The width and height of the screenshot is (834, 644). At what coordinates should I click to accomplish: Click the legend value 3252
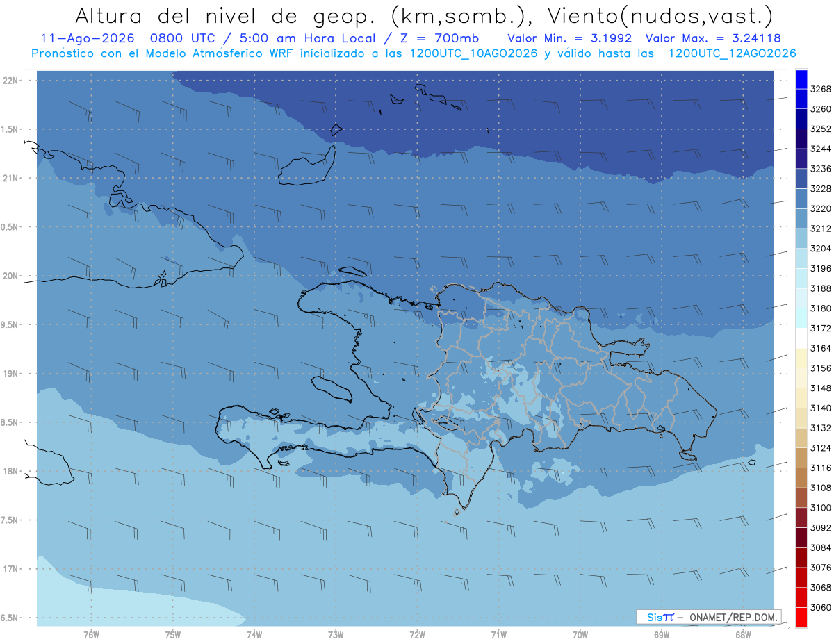(x=820, y=129)
